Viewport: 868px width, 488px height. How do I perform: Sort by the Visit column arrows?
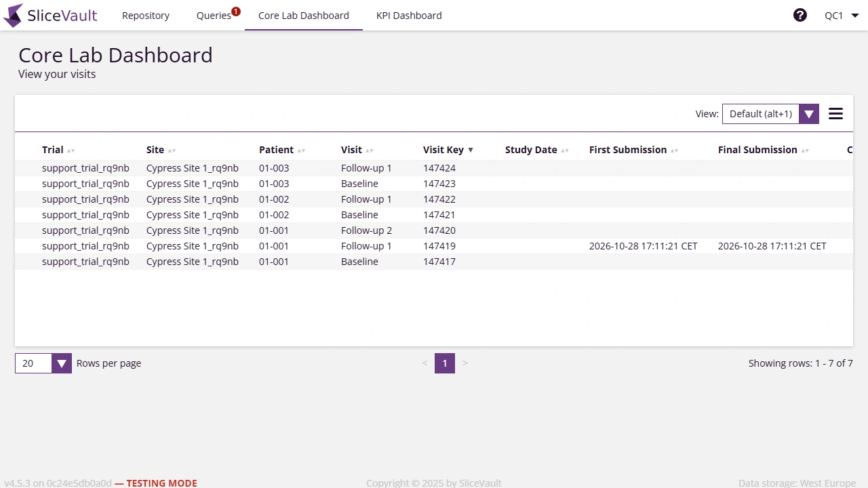(x=370, y=150)
